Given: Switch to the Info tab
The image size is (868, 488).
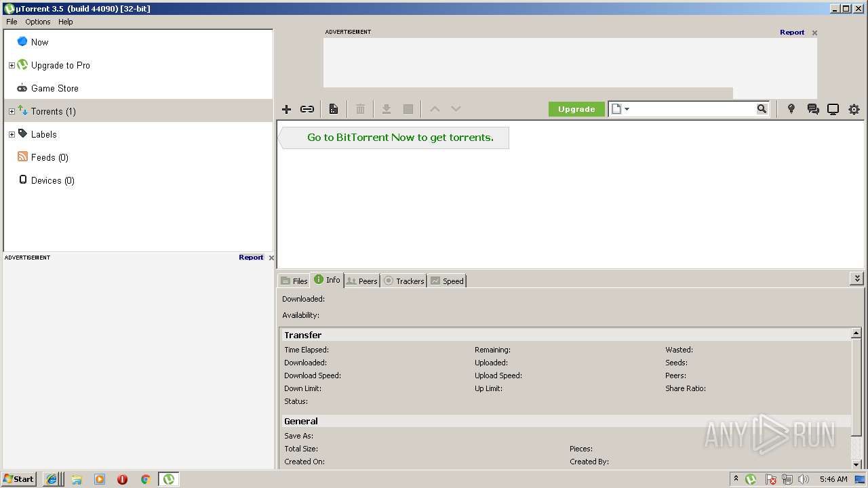Looking at the screenshot, I should [x=328, y=280].
